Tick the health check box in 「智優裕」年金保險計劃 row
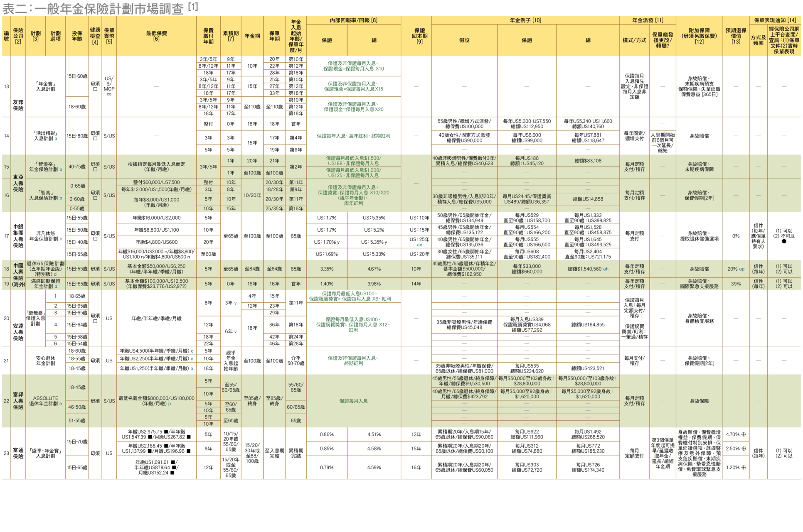 point(95,169)
